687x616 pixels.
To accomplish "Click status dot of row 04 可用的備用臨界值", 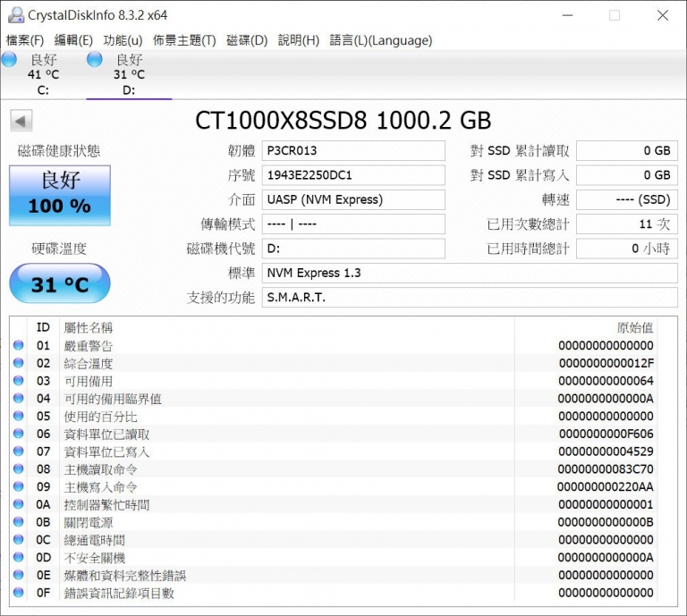I will pyautogui.click(x=19, y=399).
